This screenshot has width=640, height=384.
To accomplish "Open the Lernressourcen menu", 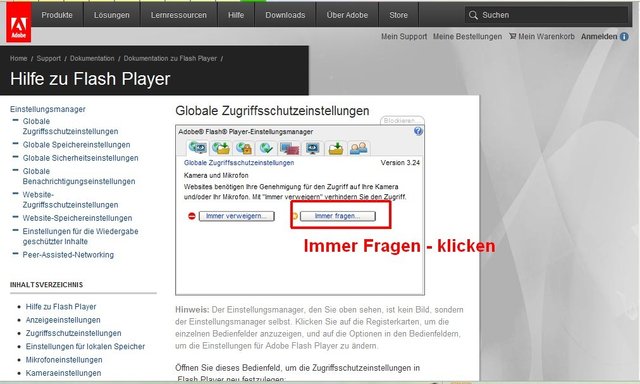I will tap(179, 15).
